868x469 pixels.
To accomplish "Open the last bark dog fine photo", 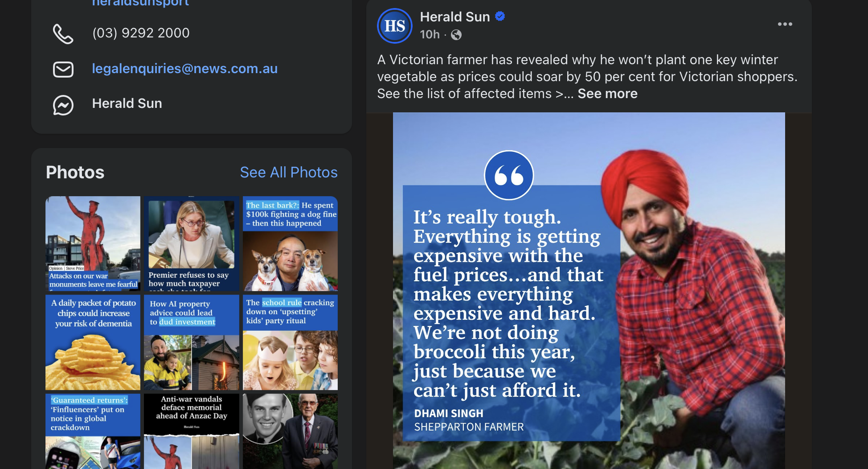I will (290, 243).
